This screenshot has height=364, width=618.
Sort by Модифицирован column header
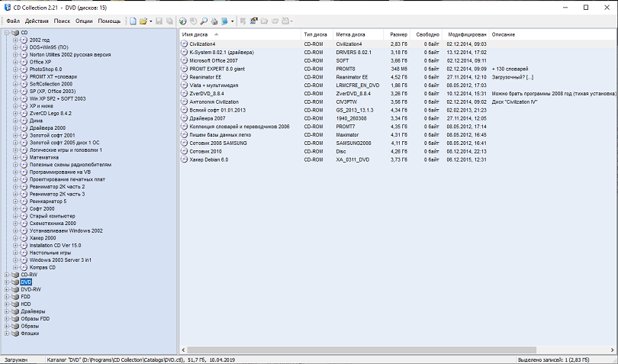pos(465,34)
